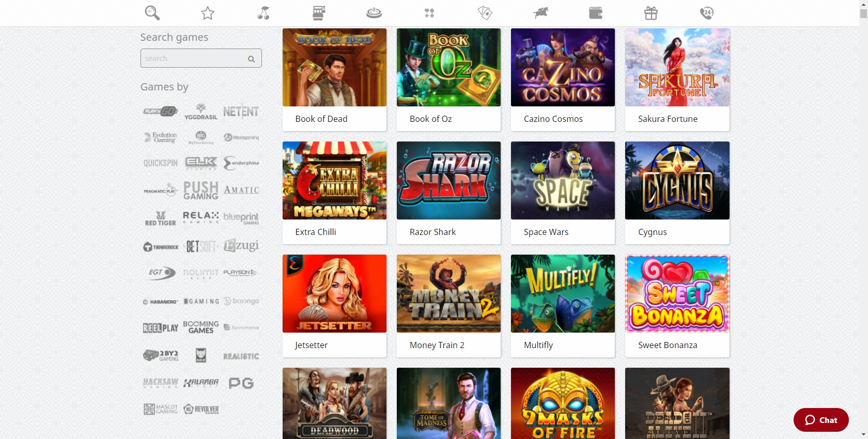Open the star favorites icon
The width and height of the screenshot is (868, 439).
(x=208, y=13)
